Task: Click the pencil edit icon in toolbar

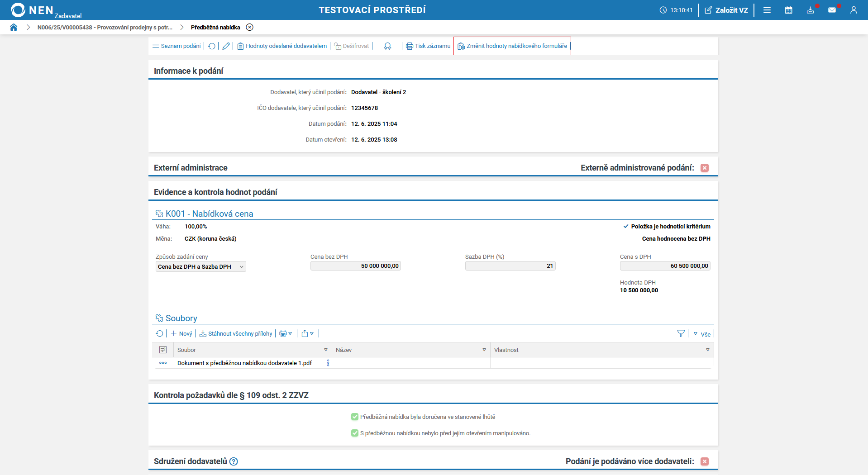Action: [226, 46]
